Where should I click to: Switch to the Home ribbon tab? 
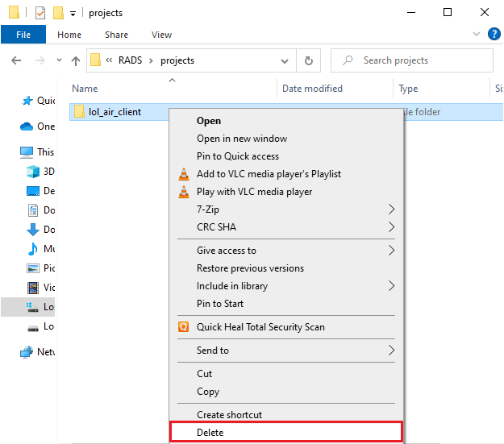(x=69, y=35)
